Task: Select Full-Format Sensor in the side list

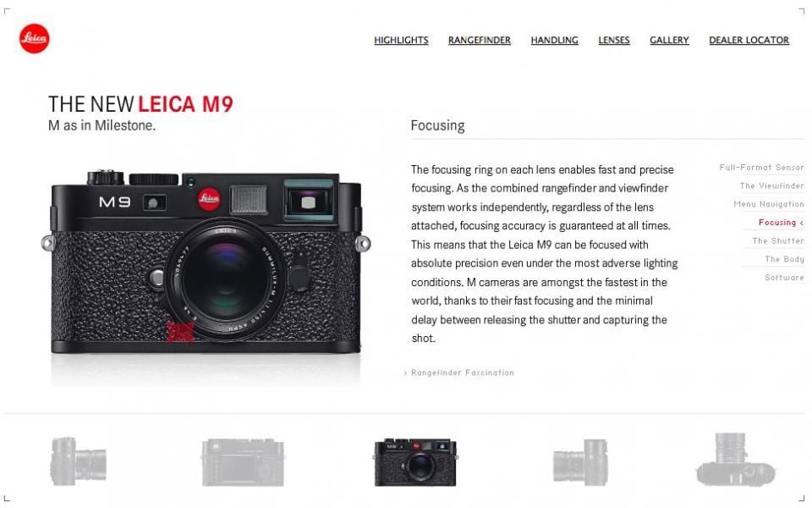Action: pyautogui.click(x=761, y=168)
